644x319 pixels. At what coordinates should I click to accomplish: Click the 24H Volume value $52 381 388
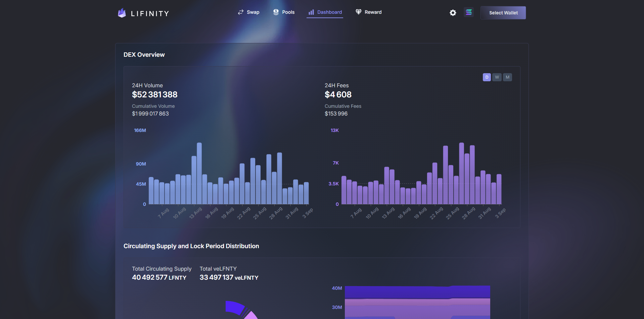(154, 95)
